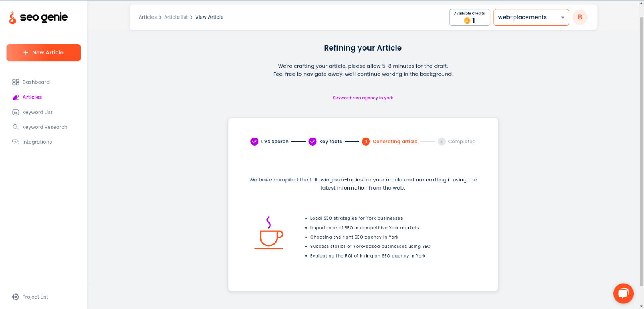
Task: Click the Keyword List icon
Action: tap(16, 112)
